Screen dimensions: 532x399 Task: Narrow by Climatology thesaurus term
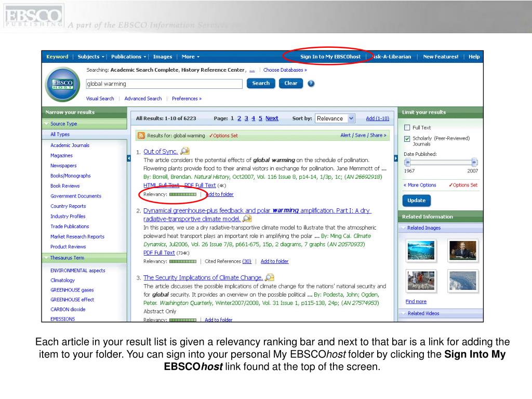tap(62, 280)
